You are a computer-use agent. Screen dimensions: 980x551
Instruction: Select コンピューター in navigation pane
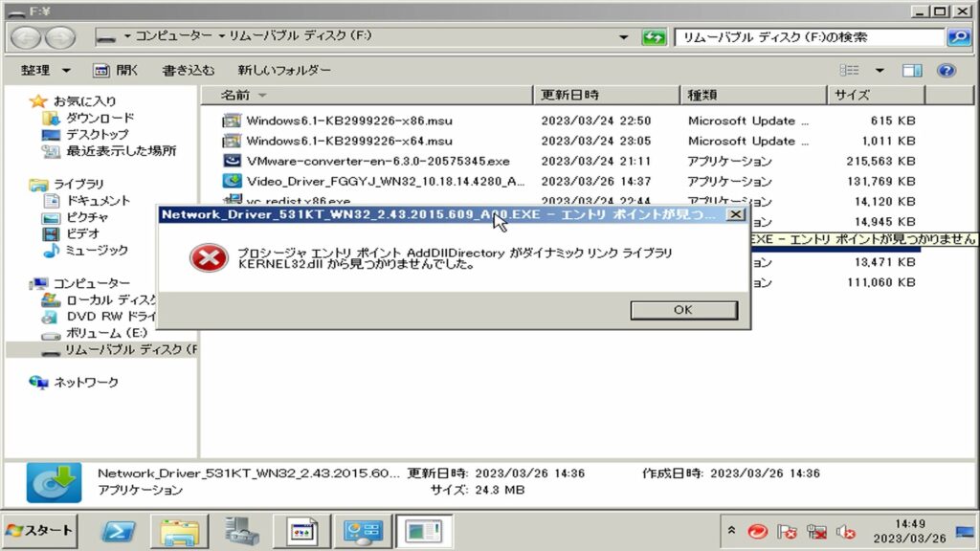point(91,283)
